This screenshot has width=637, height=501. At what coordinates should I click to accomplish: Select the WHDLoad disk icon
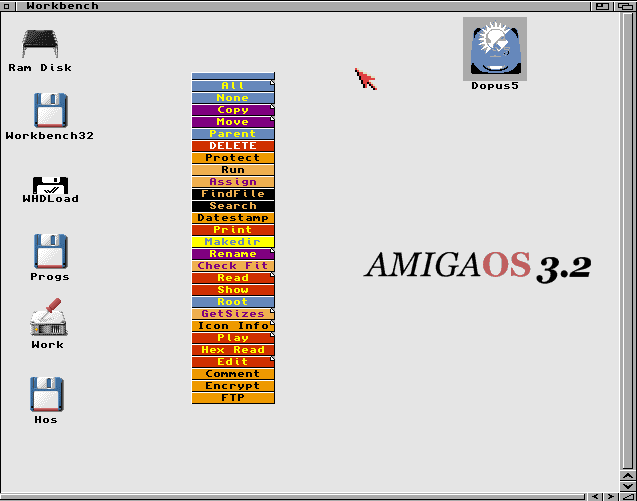coord(50,185)
